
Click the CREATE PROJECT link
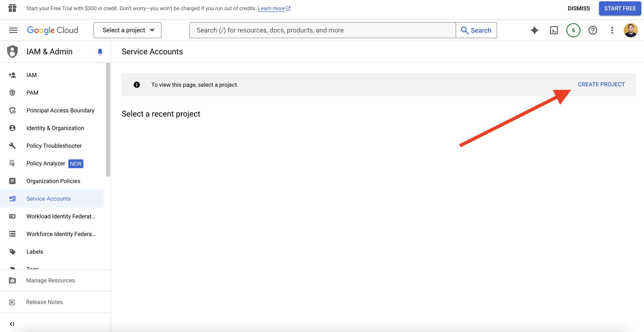(601, 85)
